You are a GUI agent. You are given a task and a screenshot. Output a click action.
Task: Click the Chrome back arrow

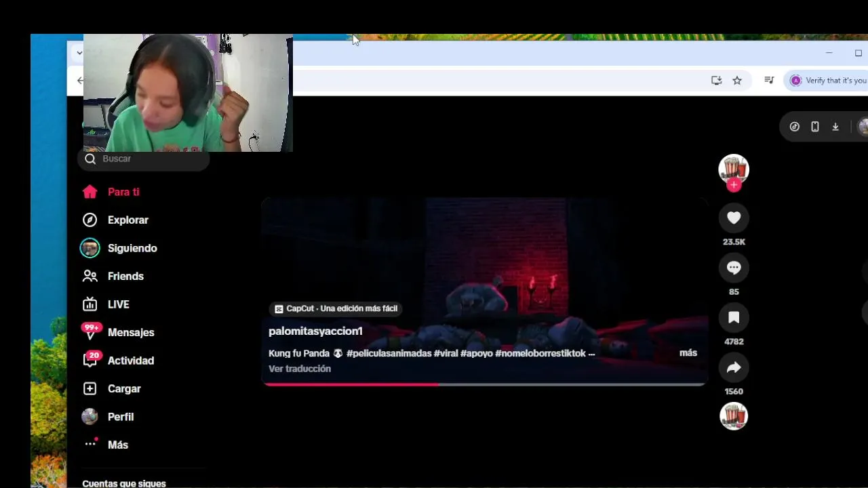(80, 81)
